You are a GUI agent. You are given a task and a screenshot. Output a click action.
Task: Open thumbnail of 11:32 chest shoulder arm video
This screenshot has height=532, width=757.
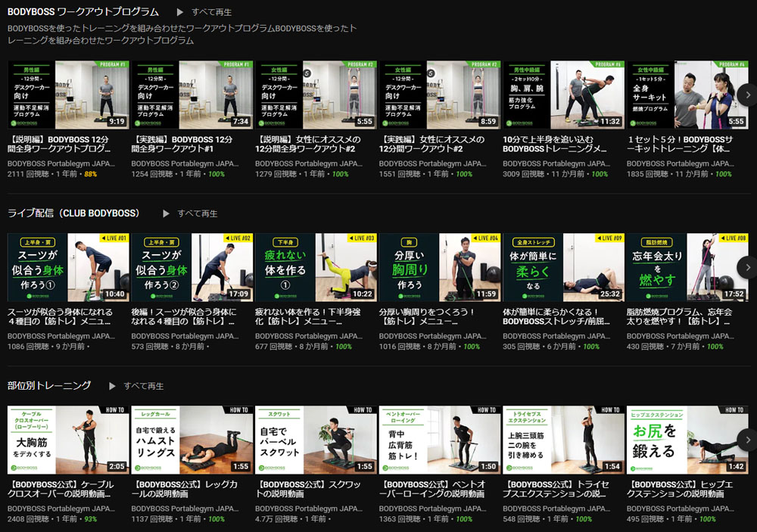(x=563, y=95)
